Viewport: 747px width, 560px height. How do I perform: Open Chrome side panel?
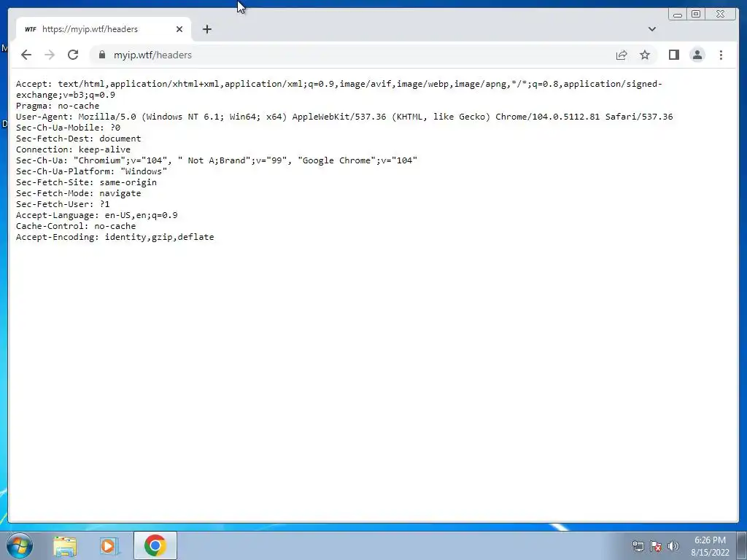pyautogui.click(x=673, y=55)
